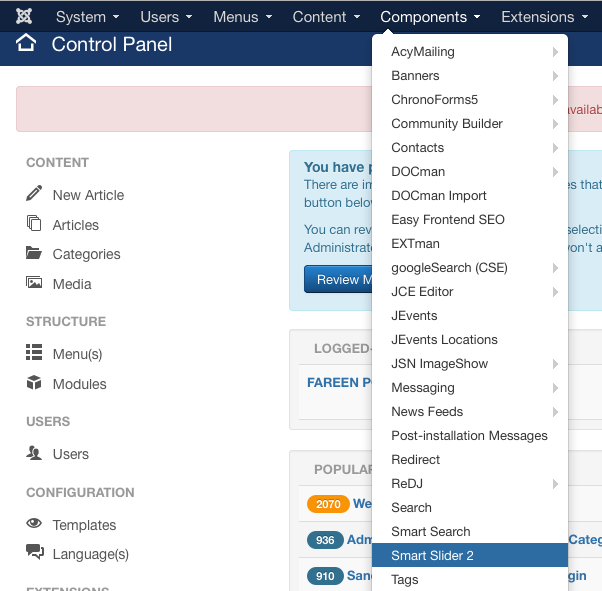The width and height of the screenshot is (602, 591).
Task: Collapse the Components menu
Action: tap(430, 17)
